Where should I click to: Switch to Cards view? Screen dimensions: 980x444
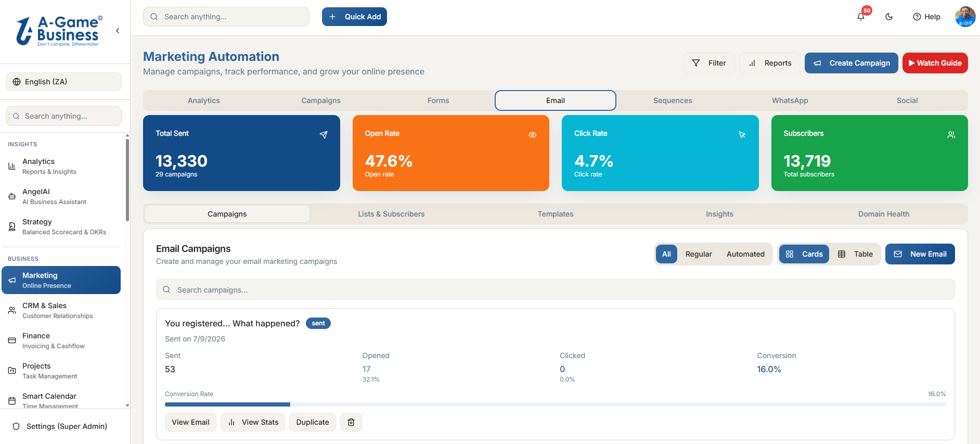804,254
